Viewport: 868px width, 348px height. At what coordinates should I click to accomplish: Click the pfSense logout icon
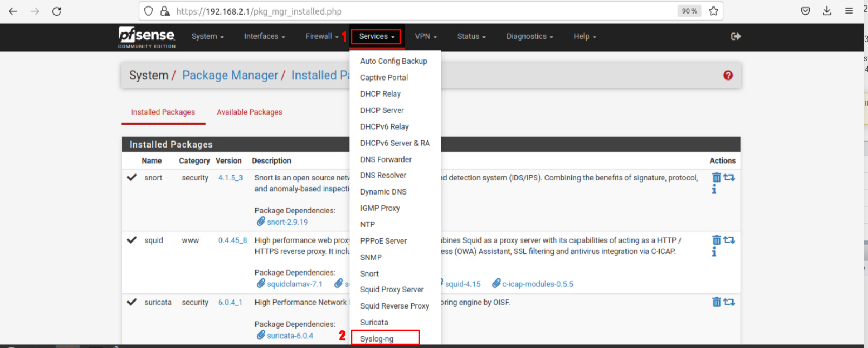coord(736,36)
